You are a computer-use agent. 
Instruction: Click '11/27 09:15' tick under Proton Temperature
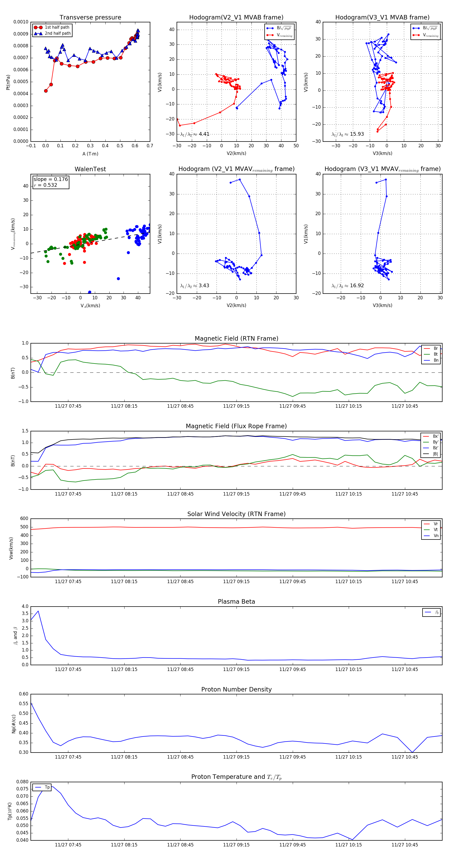236,845
